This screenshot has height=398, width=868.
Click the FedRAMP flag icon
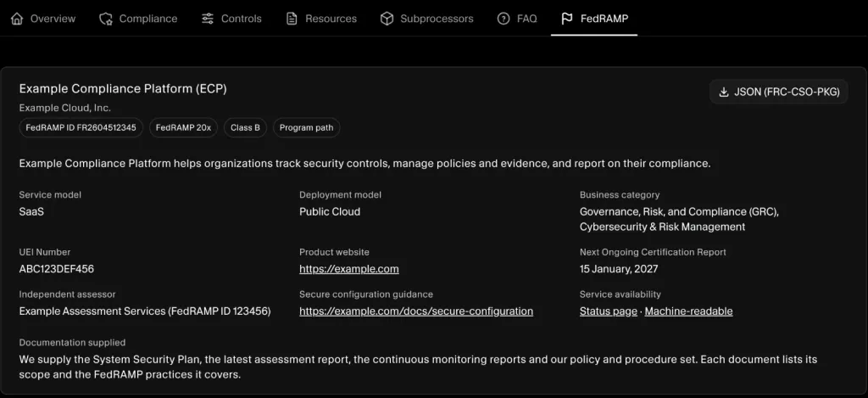(567, 19)
